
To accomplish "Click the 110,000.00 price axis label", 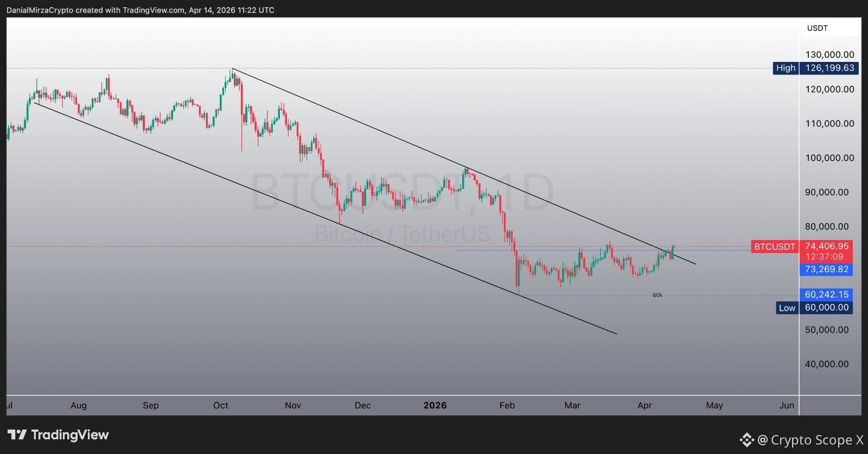I will [829, 123].
